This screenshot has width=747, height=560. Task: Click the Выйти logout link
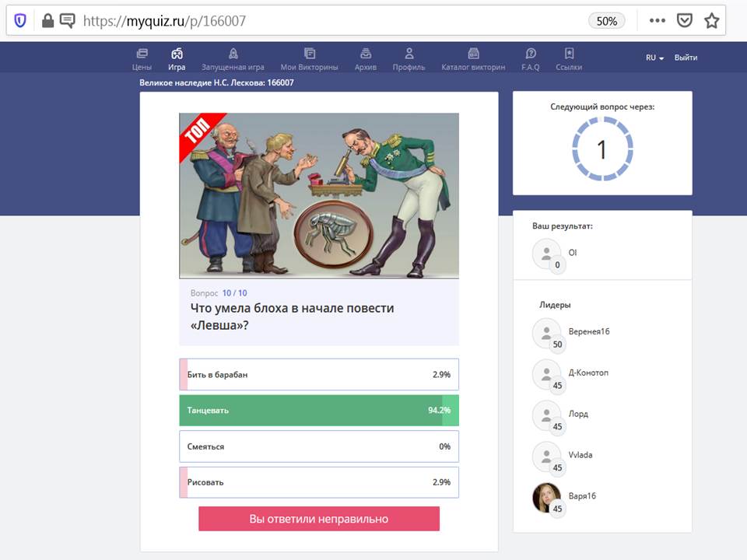[686, 58]
